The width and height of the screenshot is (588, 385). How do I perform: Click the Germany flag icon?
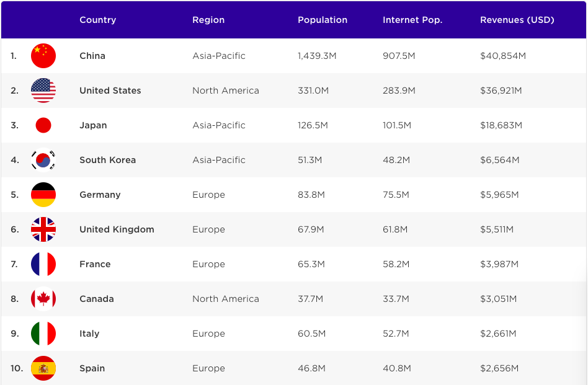[43, 195]
